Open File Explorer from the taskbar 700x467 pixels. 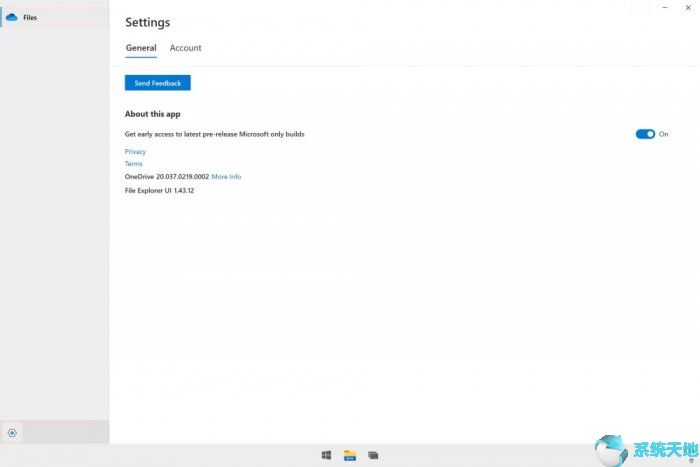(x=350, y=455)
